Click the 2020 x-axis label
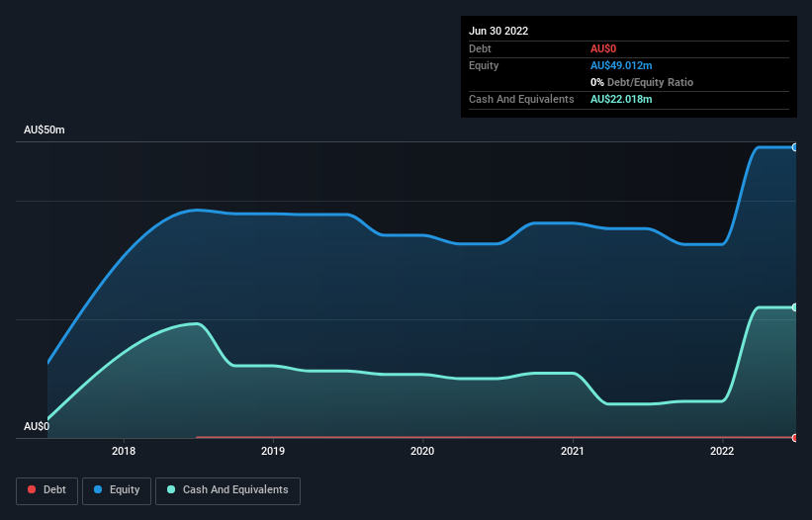Screen dimensions: 812x520 coord(422,451)
